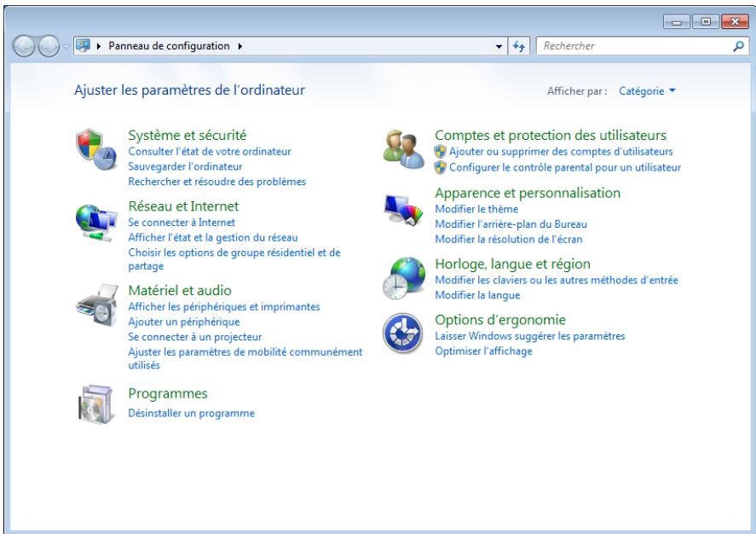Viewport: 756px width, 534px height.
Task: Expand the arrow before Panneau de configuration
Action: pos(99,46)
